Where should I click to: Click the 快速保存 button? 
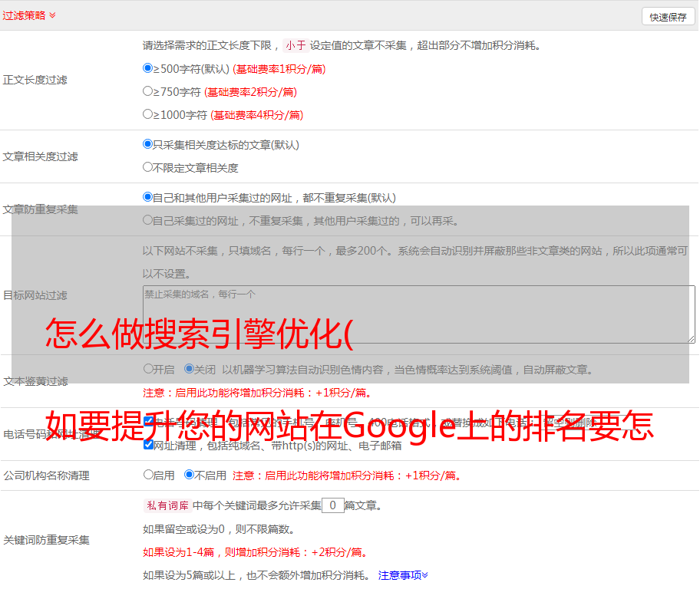coord(667,17)
